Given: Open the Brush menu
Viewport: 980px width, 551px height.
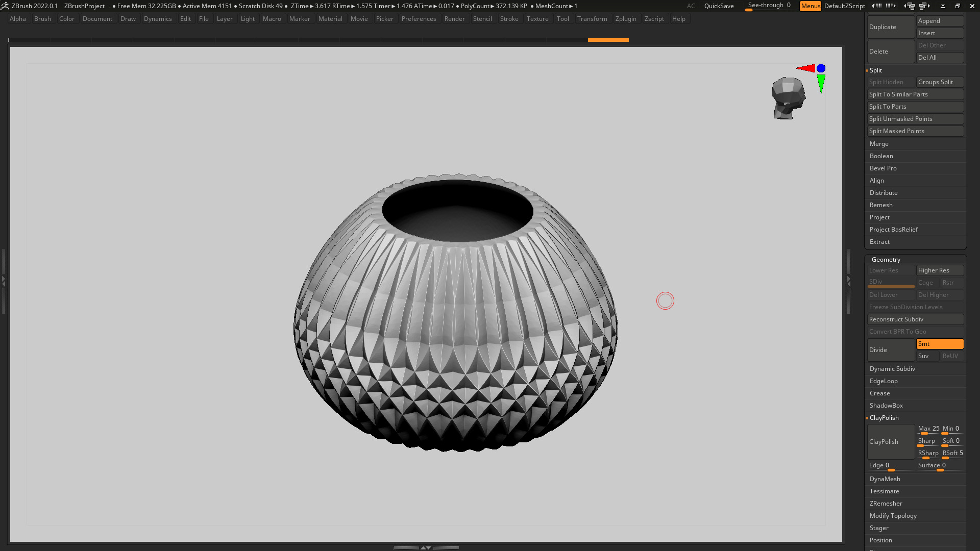Looking at the screenshot, I should coord(42,19).
